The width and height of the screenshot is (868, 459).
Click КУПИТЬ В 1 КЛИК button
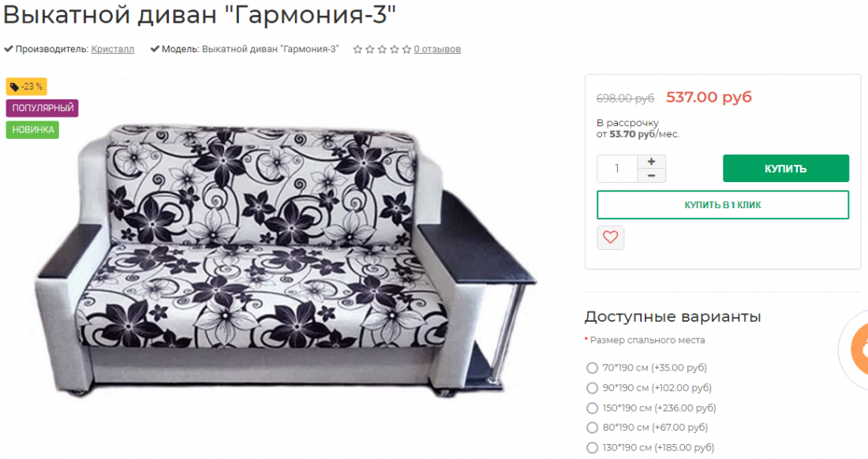tap(722, 204)
